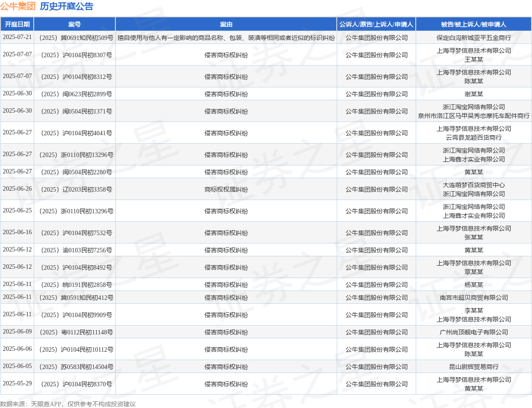Viewport: 532px width, 408px height.
Task: Click the 数据来源 footer note
Action: pos(68,404)
